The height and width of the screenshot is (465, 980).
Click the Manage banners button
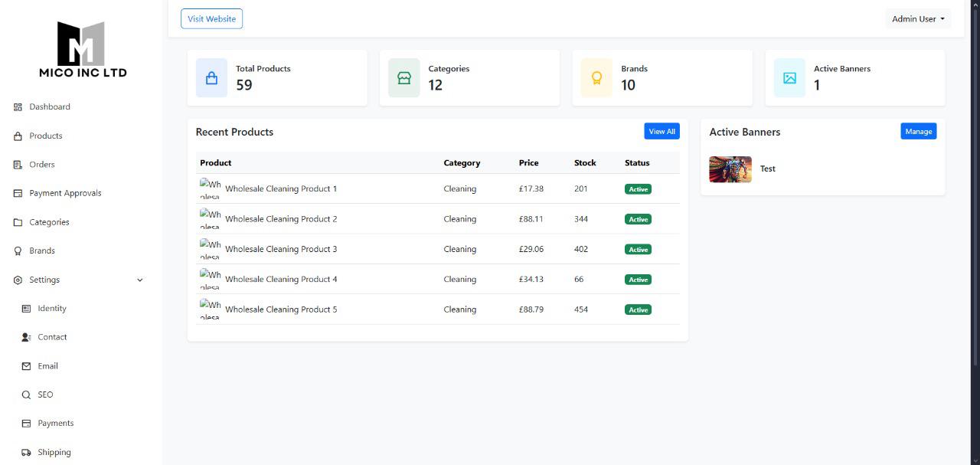coord(918,132)
